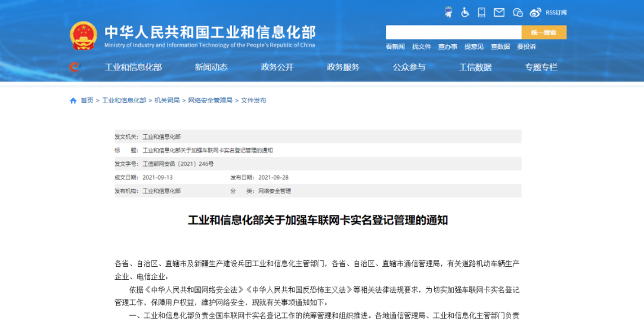Viewport: 644px width, 324px height.
Task: Open 新闻动态 navigation menu
Action: point(211,67)
